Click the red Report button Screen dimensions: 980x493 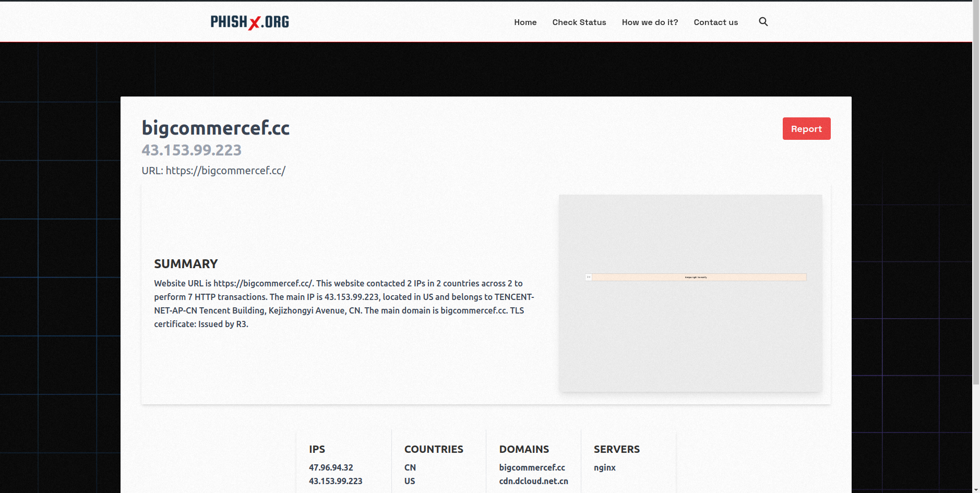pos(806,129)
